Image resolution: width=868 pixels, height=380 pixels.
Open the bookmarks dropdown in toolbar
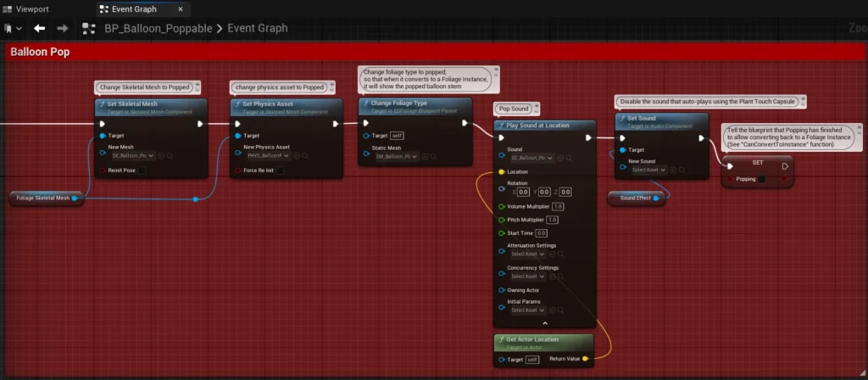point(14,28)
